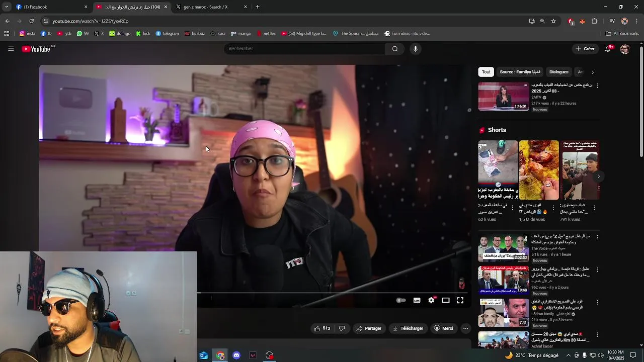Bookmark this page with the star icon
Image resolution: width=644 pixels, height=362 pixels.
click(x=553, y=21)
